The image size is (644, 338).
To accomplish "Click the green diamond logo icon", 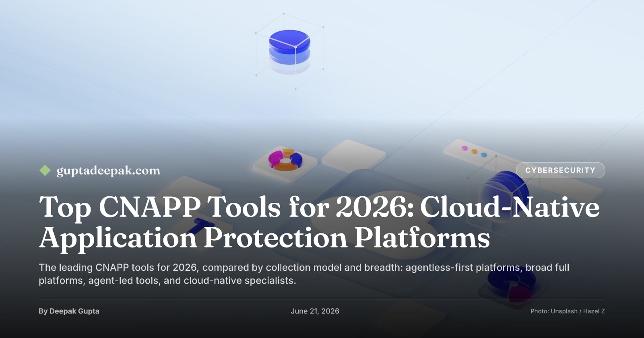I will (x=45, y=171).
